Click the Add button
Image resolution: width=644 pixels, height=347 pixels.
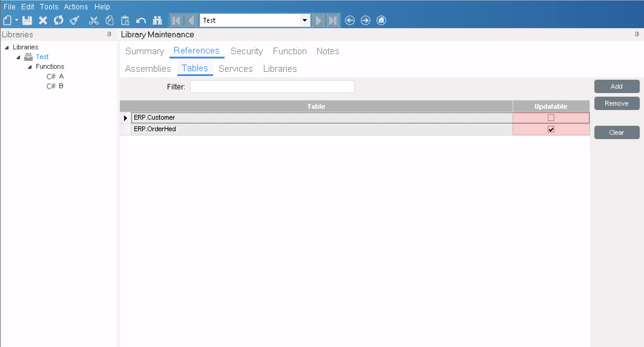[x=616, y=86]
